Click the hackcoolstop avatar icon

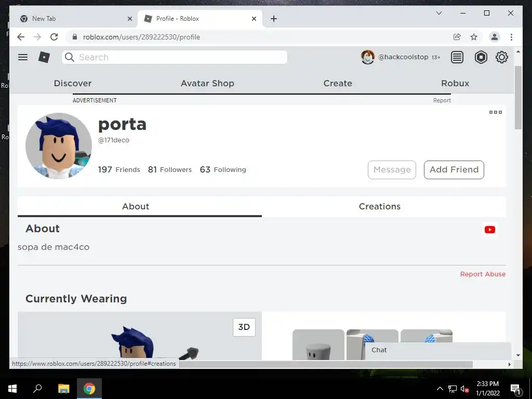[368, 57]
